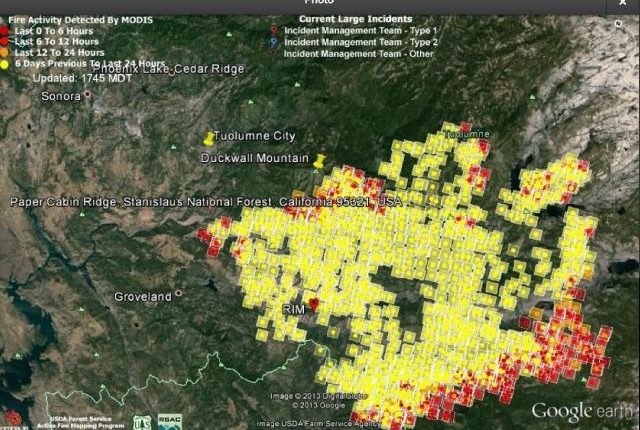Screen dimensions: 640x430
Task: Click the Google Earth logo watermark
Action: pos(581,411)
